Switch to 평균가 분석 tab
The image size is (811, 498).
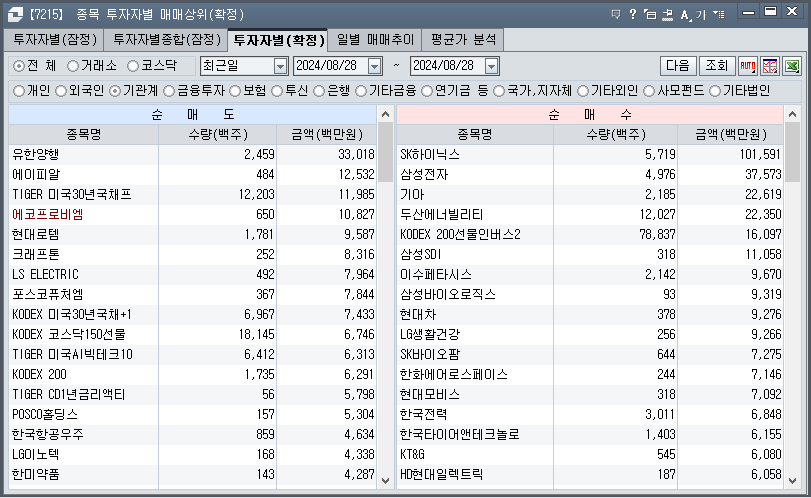pyautogui.click(x=463, y=40)
